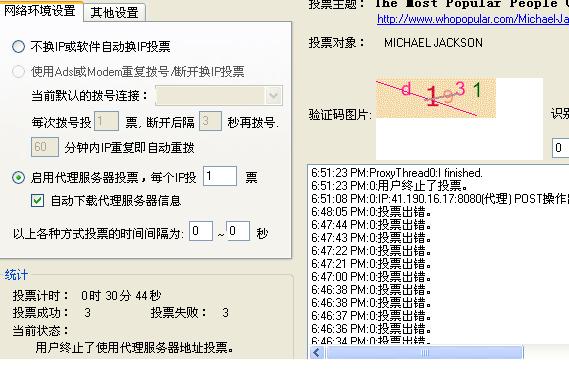Click the 分钟内IP重复 minutes field showing 60
Screen dimensions: 569x384
[45, 147]
